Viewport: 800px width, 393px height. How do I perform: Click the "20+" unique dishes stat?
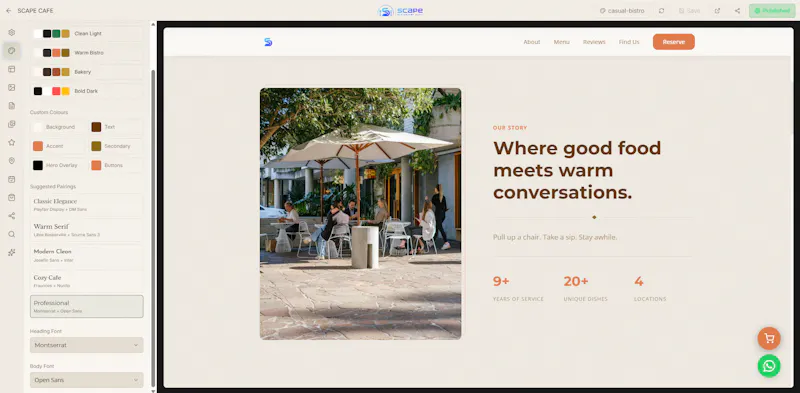pyautogui.click(x=576, y=281)
